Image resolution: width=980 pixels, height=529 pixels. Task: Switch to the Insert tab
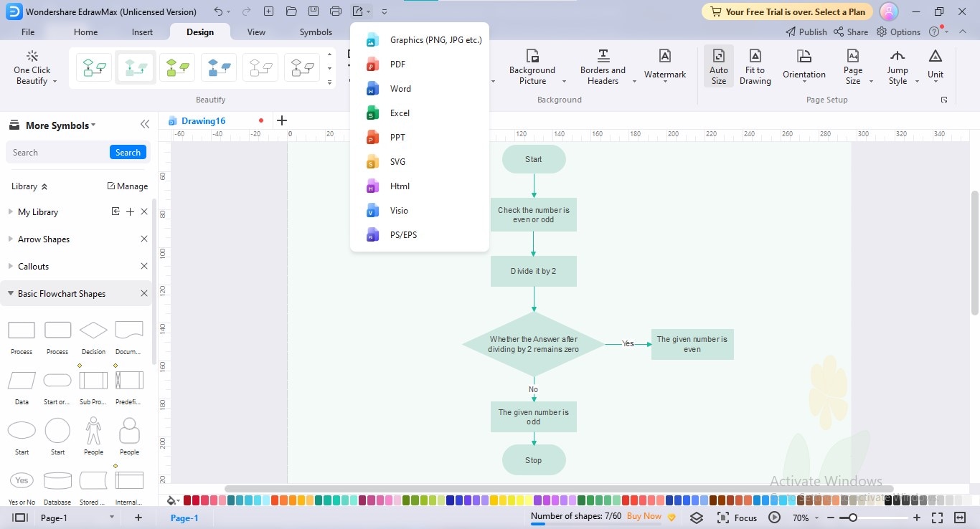(x=142, y=32)
